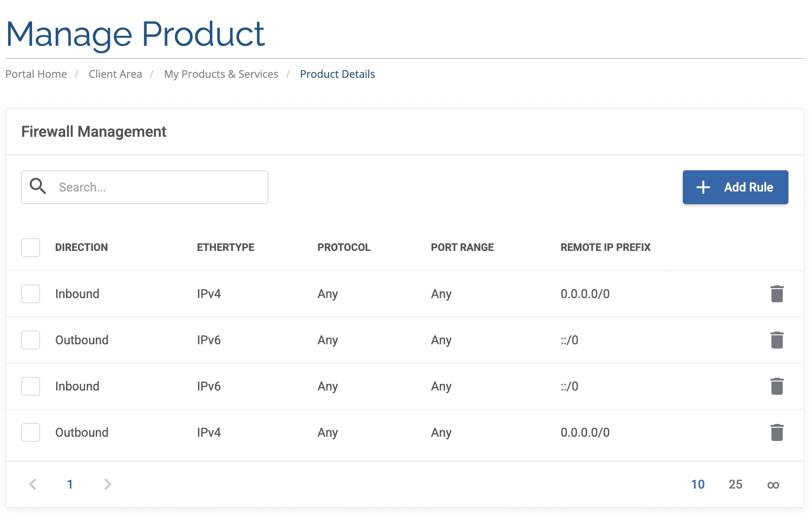Check the Inbound IPv4 rule checkbox
The width and height of the screenshot is (812, 515).
pos(31,294)
